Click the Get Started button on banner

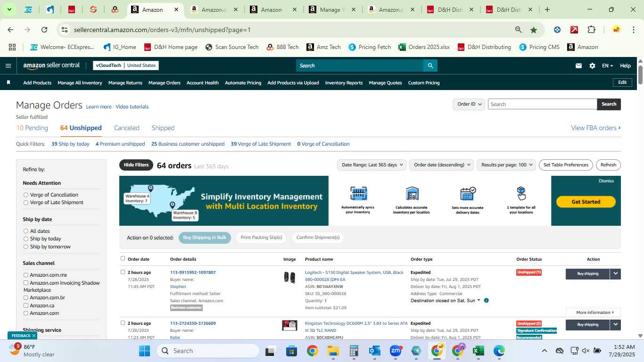tap(586, 202)
